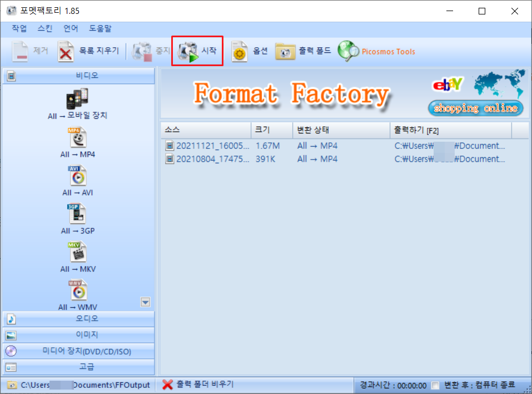Click the 목록 지우기 clear list icon
The width and height of the screenshot is (532, 394).
point(66,52)
